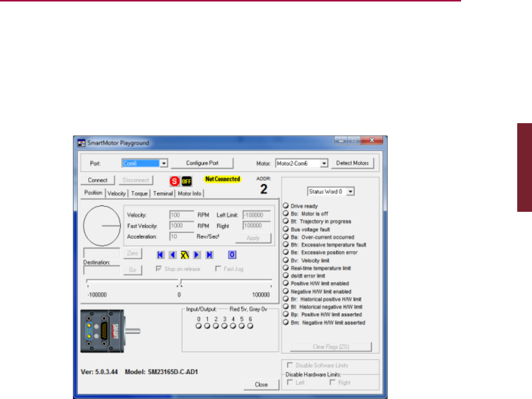Click the Drive ready status indicator
This screenshot has height=399, width=532.
pyautogui.click(x=286, y=205)
